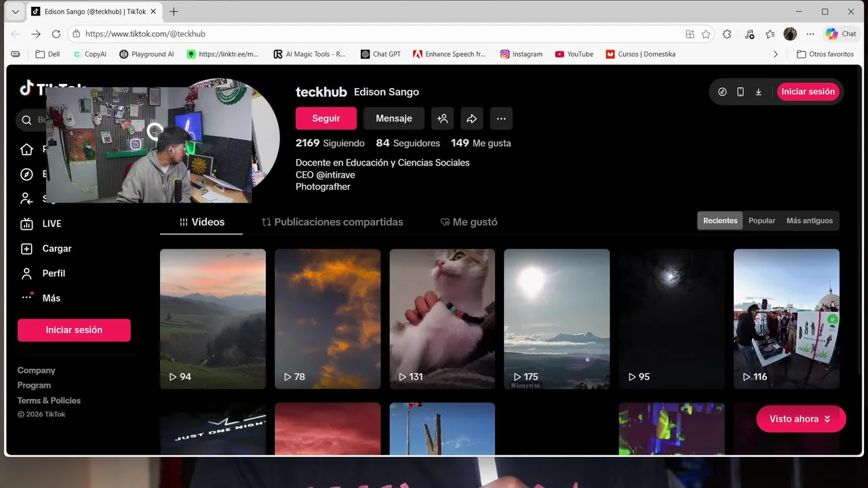Open the Chat GPT bookmark
868x488 pixels.
pos(380,54)
